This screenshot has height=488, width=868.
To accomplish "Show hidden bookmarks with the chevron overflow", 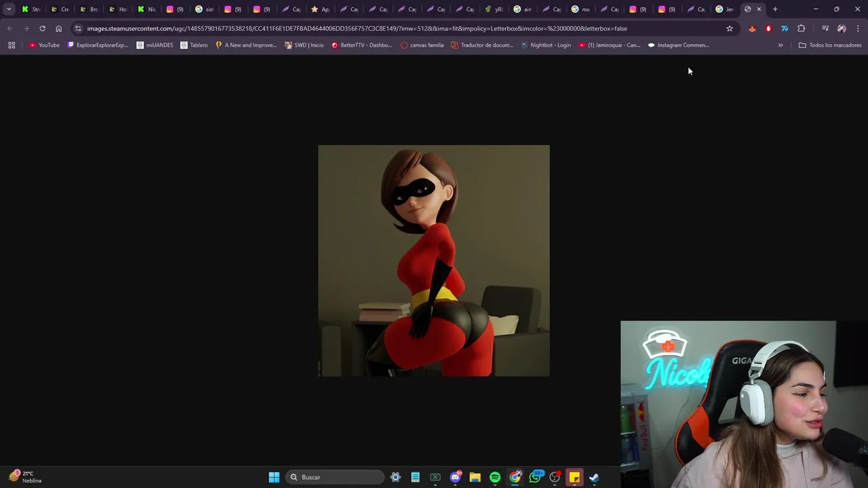I will 781,45.
